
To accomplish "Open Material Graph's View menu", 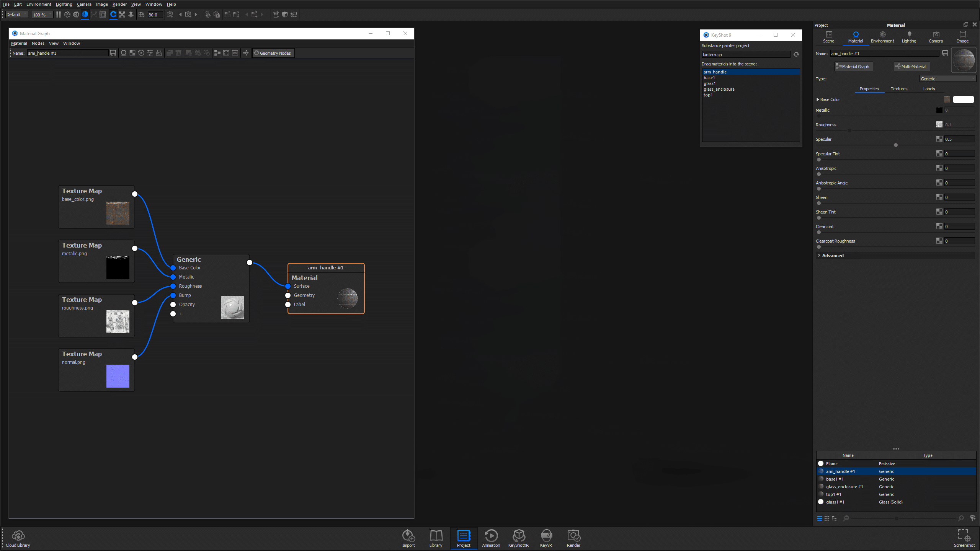I will [54, 43].
